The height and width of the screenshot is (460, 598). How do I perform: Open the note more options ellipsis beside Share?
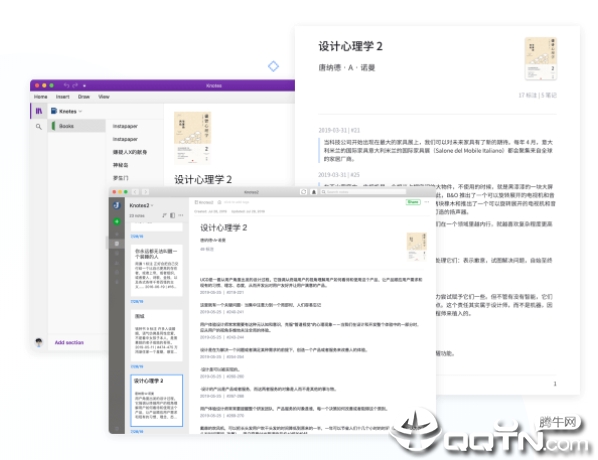tap(427, 202)
